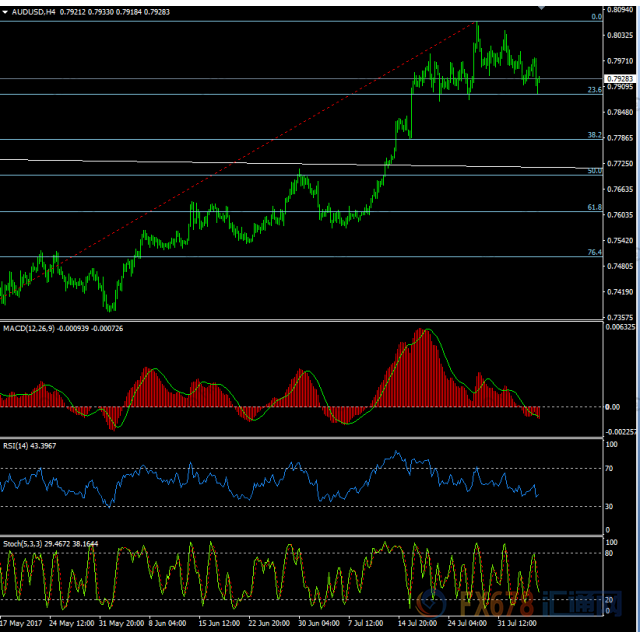Click the MACD(12,26,9) indicator label
The image size is (640, 640).
29,328
